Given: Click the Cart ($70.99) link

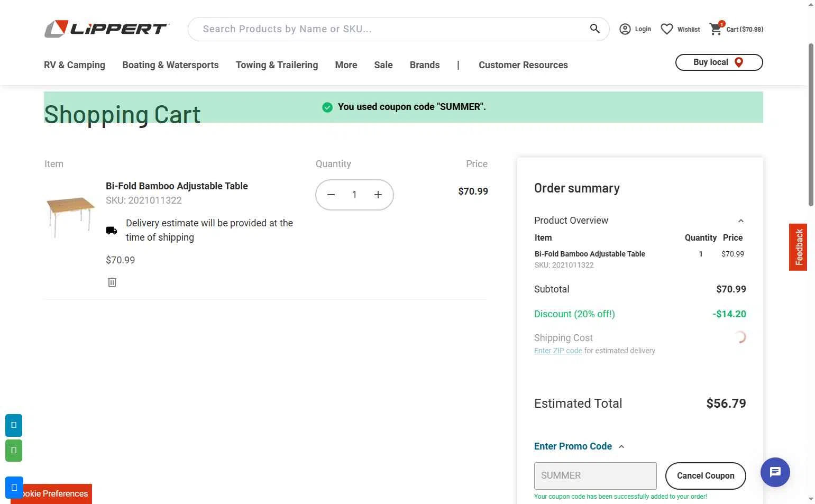Looking at the screenshot, I should (x=745, y=30).
